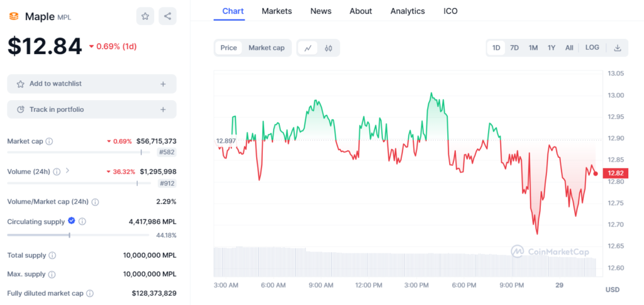This screenshot has height=305, width=644.
Task: Click the share icon beside Maple
Action: point(167,16)
